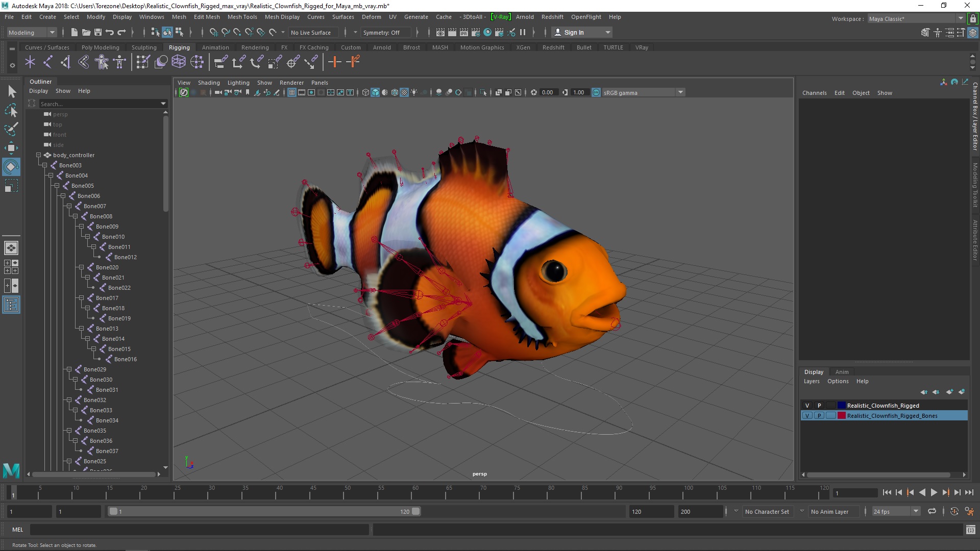
Task: Toggle wireframe on shaded in viewport toolbar
Action: [x=395, y=92]
